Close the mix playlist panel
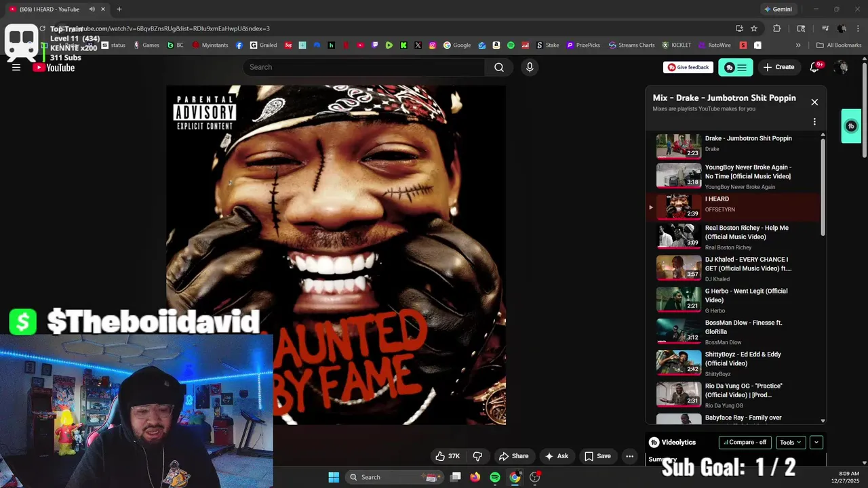Viewport: 868px width, 488px height. coord(814,102)
